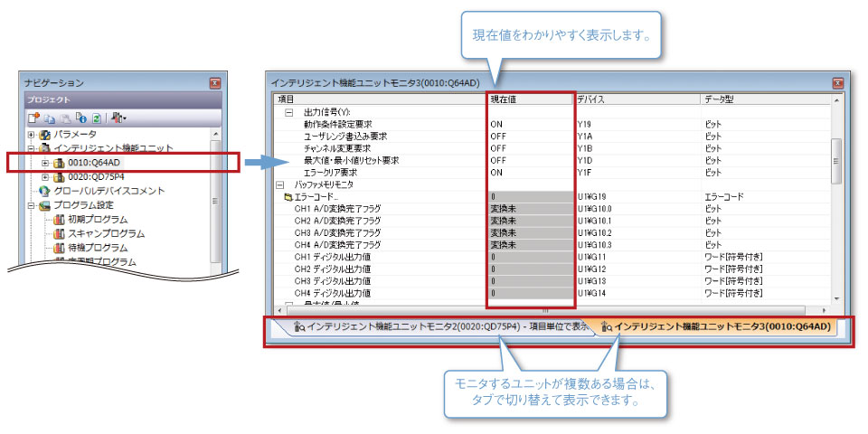
Task: Click the Properties info icon in navigation toolbar
Action: (80, 118)
